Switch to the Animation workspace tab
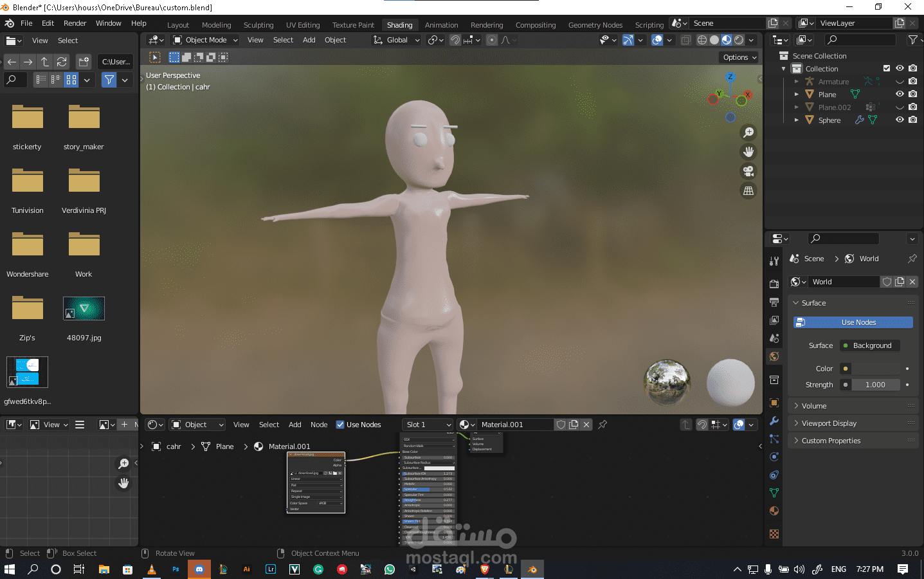 (x=442, y=25)
